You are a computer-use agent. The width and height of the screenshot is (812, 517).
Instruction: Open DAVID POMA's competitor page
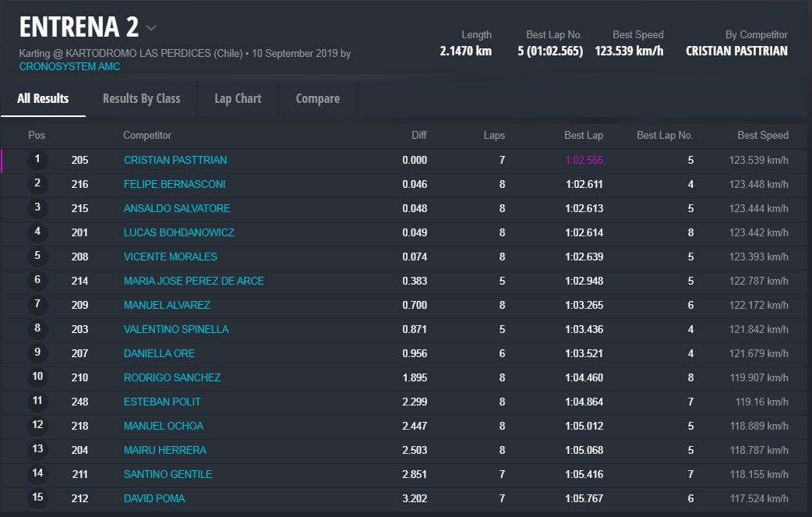coord(154,498)
